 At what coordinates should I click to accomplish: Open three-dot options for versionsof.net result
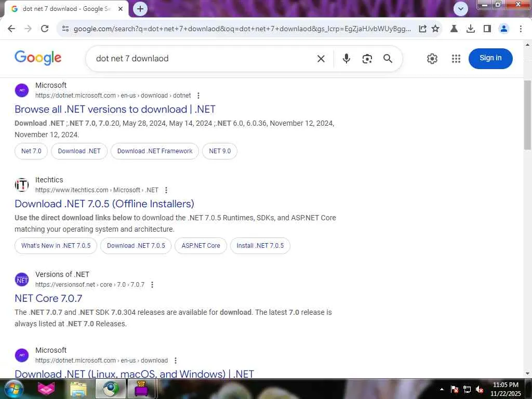pyautogui.click(x=152, y=285)
